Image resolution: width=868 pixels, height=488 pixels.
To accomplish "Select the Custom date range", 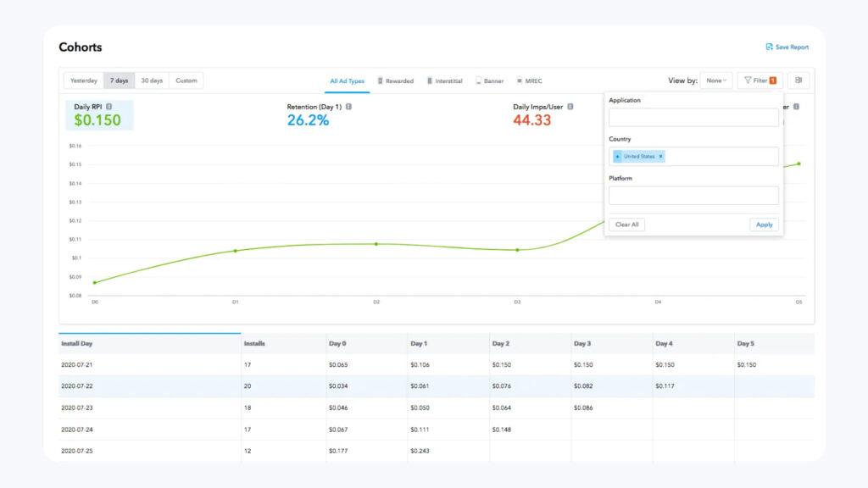I will (x=186, y=80).
